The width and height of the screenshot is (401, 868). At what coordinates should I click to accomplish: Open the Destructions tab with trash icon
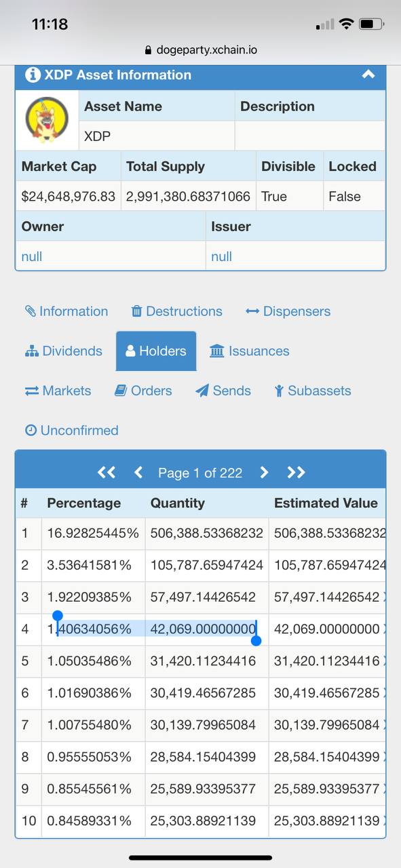(176, 311)
